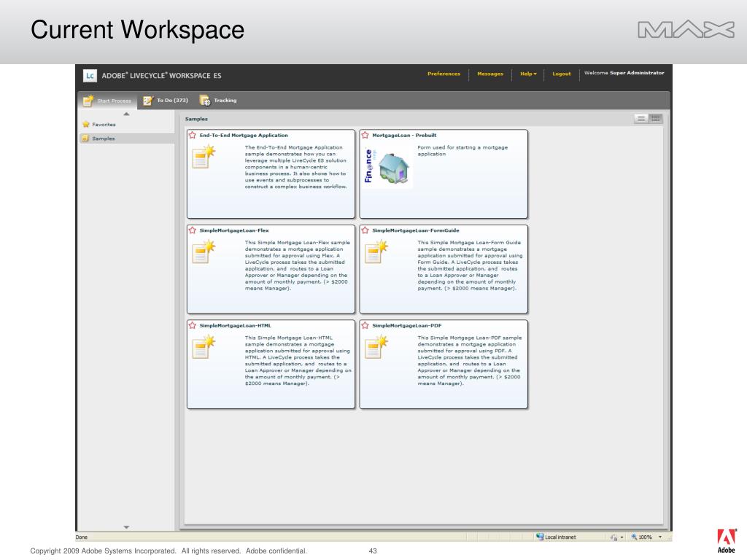This screenshot has width=747, height=560.
Task: Click the Adobe logo in slide footer
Action: coord(727,540)
